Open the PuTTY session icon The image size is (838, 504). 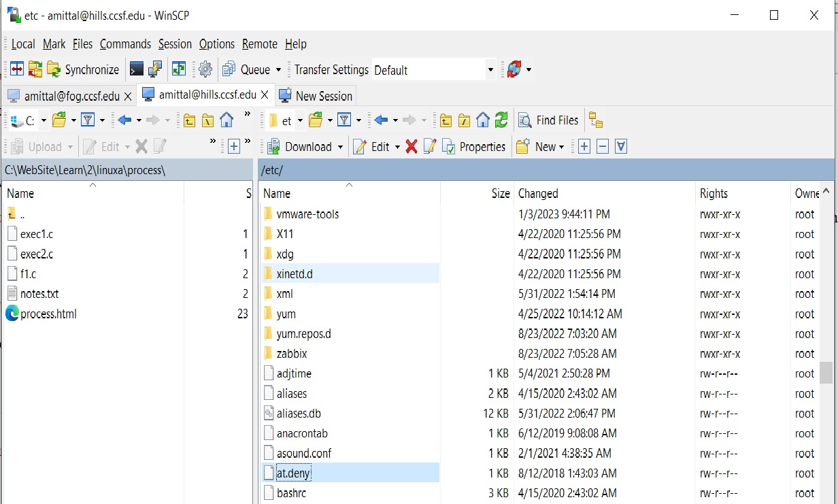[x=155, y=69]
